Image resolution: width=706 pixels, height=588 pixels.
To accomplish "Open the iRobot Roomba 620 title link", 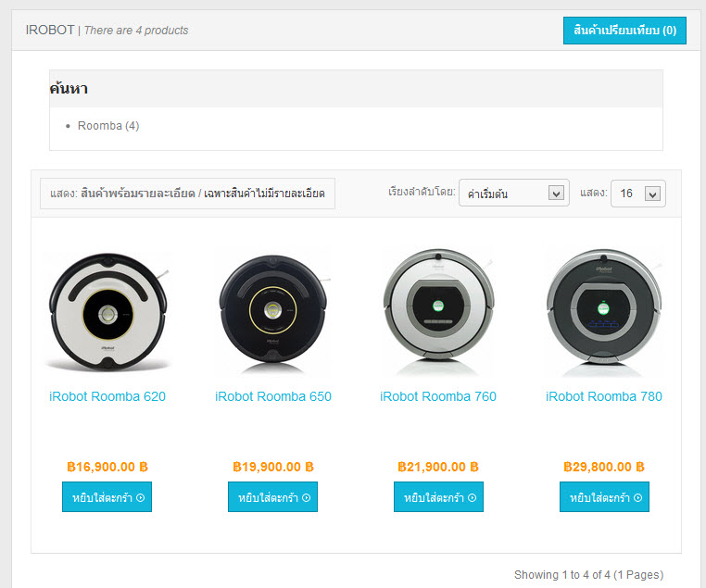I will [107, 396].
